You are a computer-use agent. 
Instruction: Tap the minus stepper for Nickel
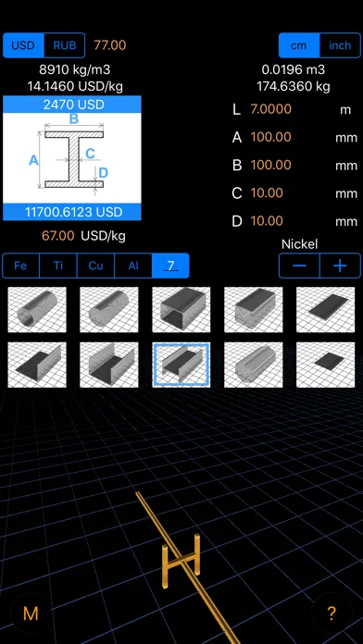pyautogui.click(x=299, y=266)
